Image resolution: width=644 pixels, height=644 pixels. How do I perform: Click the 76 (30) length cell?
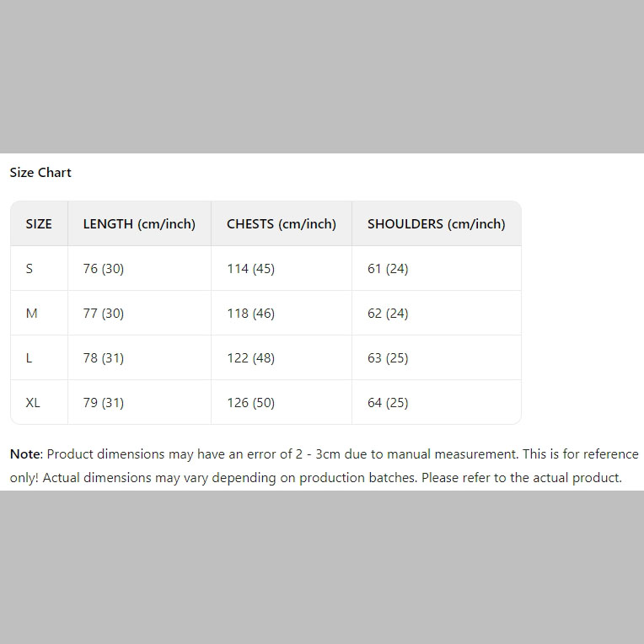tap(104, 269)
